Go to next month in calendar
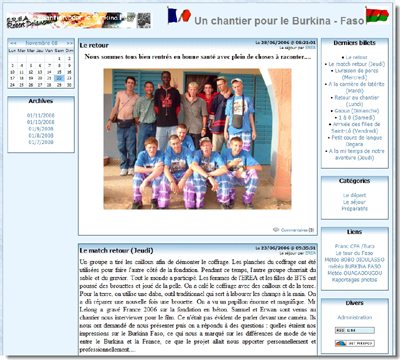 (x=69, y=43)
